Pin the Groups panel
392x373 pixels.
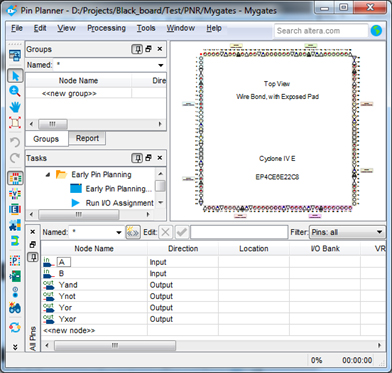click(x=137, y=49)
